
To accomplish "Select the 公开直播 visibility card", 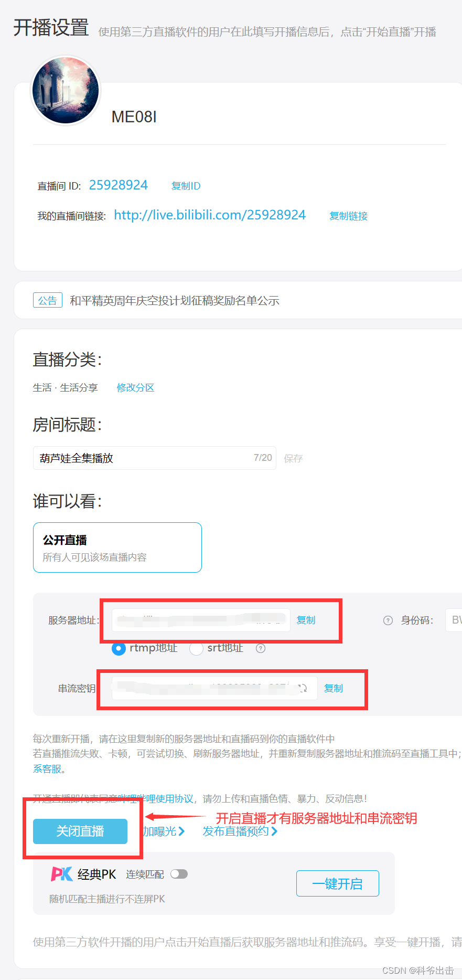I will coord(117,547).
